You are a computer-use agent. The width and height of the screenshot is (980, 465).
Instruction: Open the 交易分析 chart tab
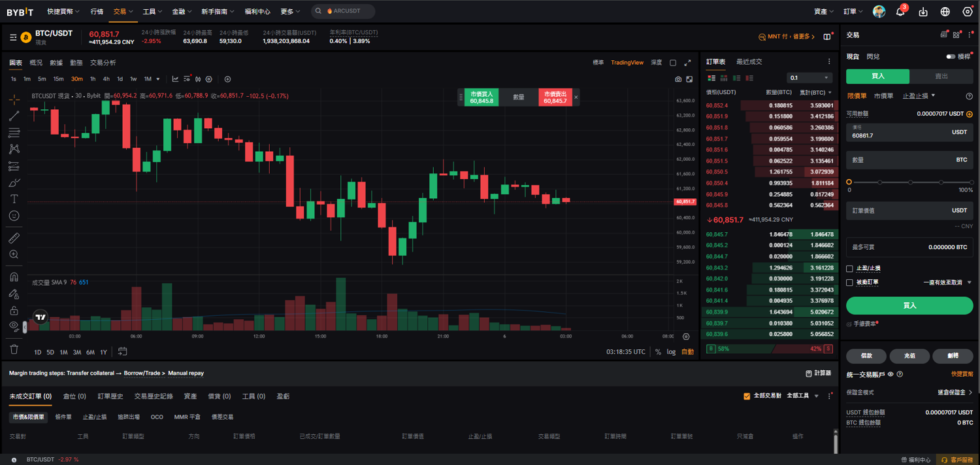103,63
